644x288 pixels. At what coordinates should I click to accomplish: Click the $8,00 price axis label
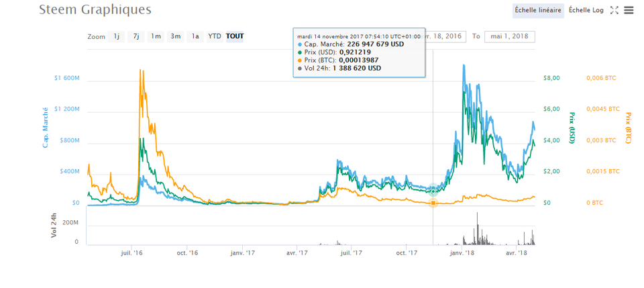[550, 78]
